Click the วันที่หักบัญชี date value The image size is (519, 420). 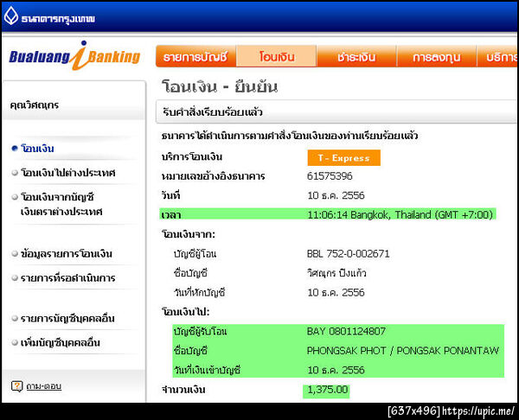point(336,292)
